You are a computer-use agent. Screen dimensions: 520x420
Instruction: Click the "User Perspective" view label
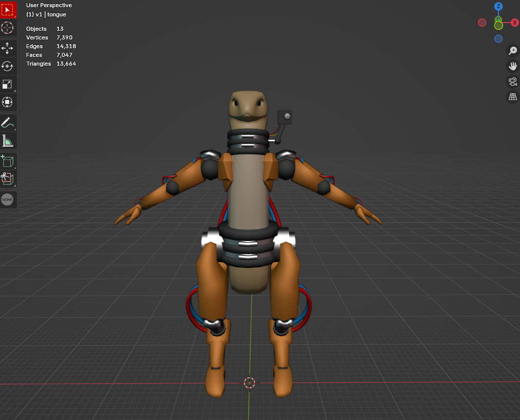coord(49,5)
